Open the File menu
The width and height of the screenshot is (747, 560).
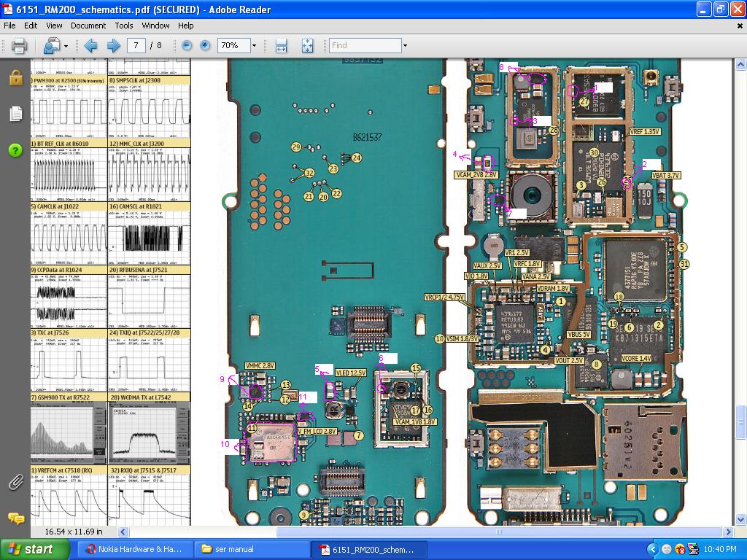9,26
